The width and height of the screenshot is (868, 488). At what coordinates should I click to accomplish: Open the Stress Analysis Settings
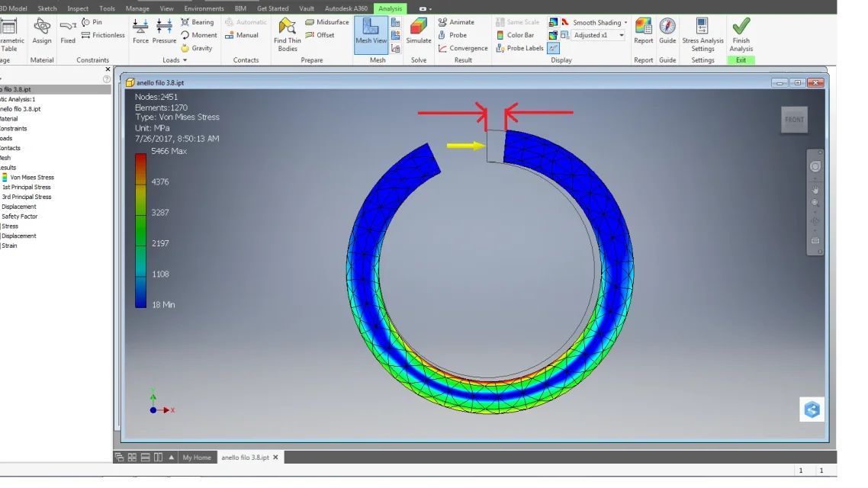702,34
